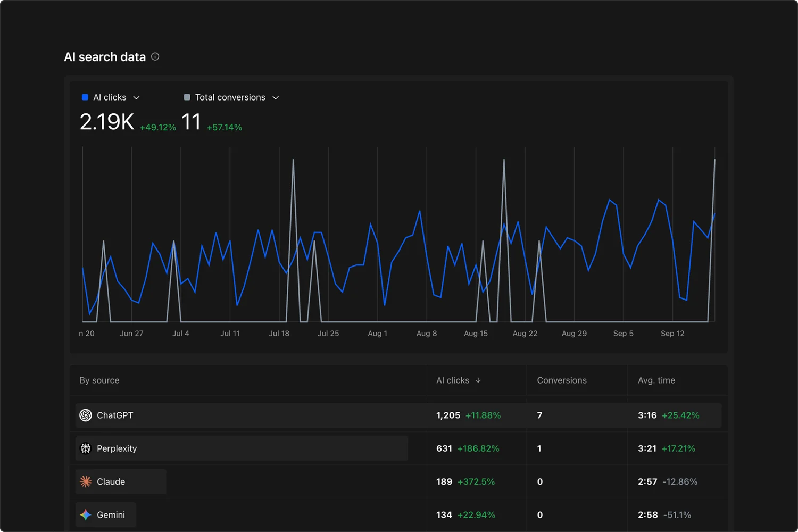Enable sorting on the Conversions column
The image size is (798, 532).
(x=561, y=380)
